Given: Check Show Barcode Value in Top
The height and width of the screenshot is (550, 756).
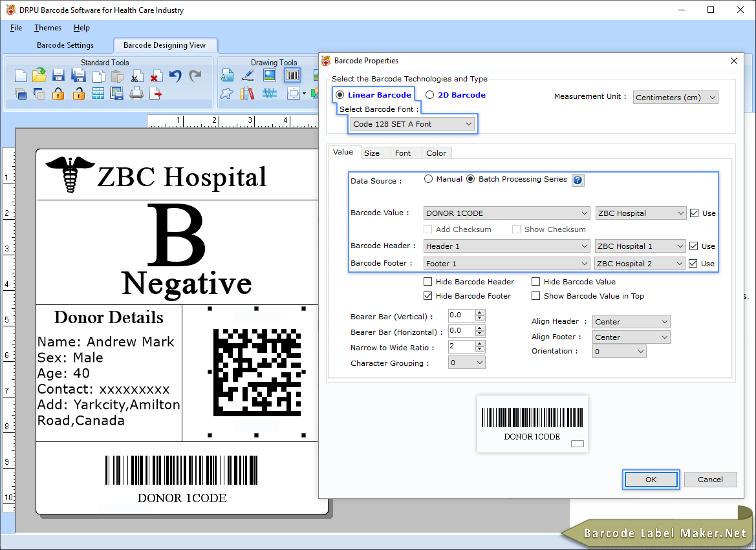Looking at the screenshot, I should pos(535,296).
